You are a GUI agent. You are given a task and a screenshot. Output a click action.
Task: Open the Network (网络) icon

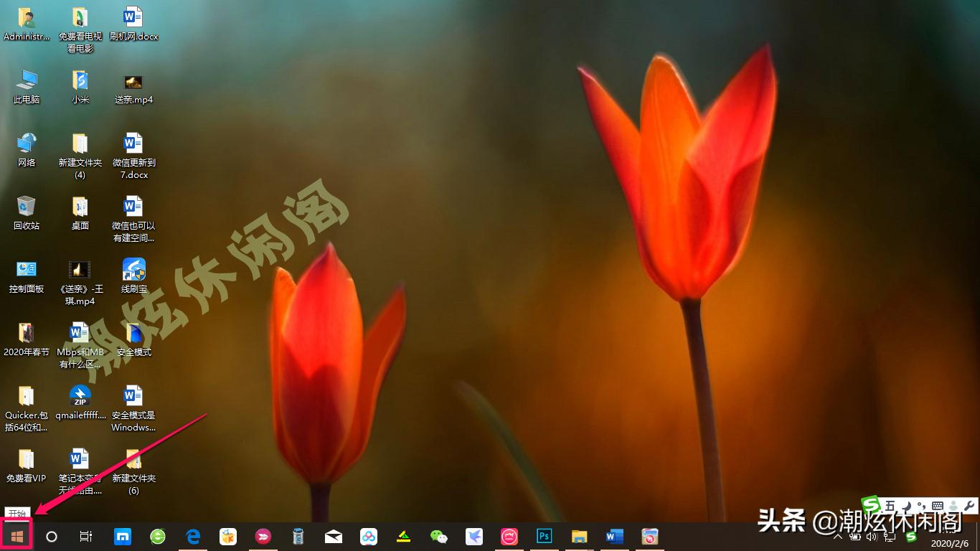(x=27, y=151)
